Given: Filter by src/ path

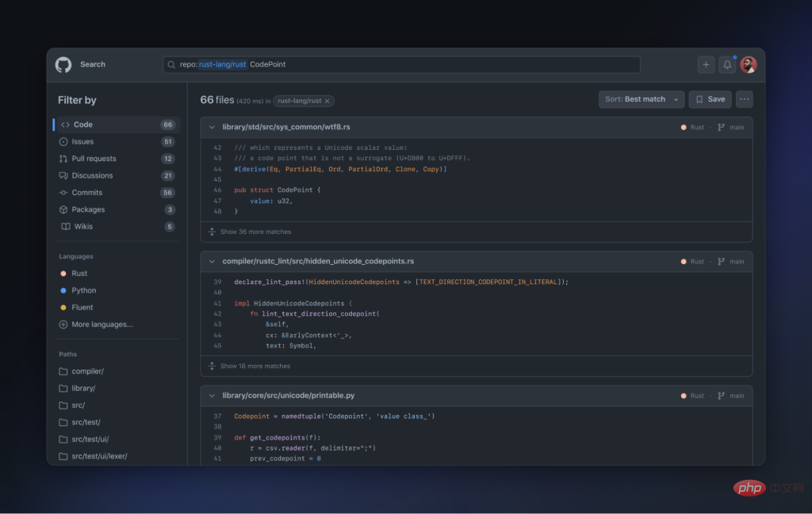Looking at the screenshot, I should coord(72,405).
